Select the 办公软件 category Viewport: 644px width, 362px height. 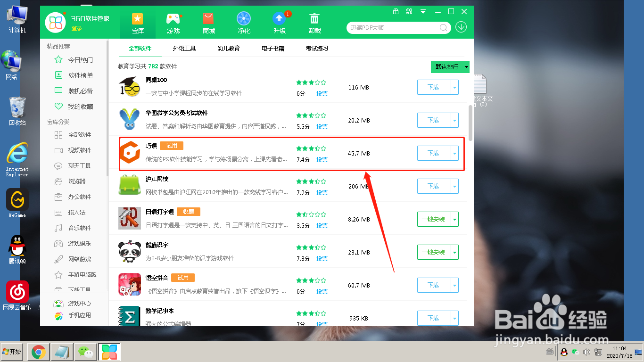pyautogui.click(x=74, y=197)
